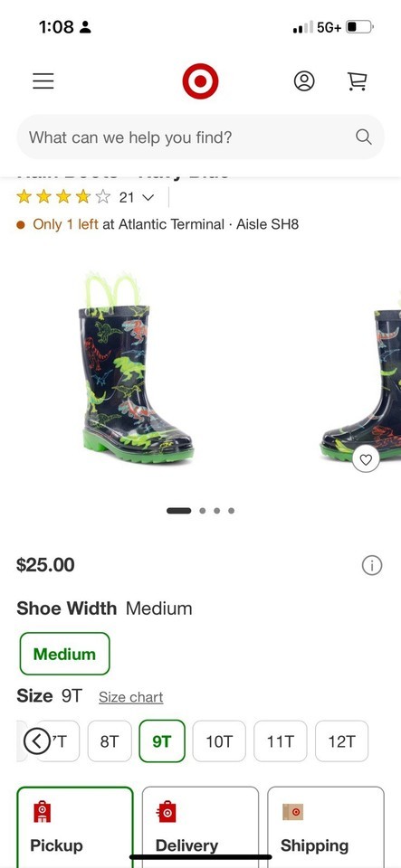
Task: Jump to the second image carousel dot
Action: 203,510
